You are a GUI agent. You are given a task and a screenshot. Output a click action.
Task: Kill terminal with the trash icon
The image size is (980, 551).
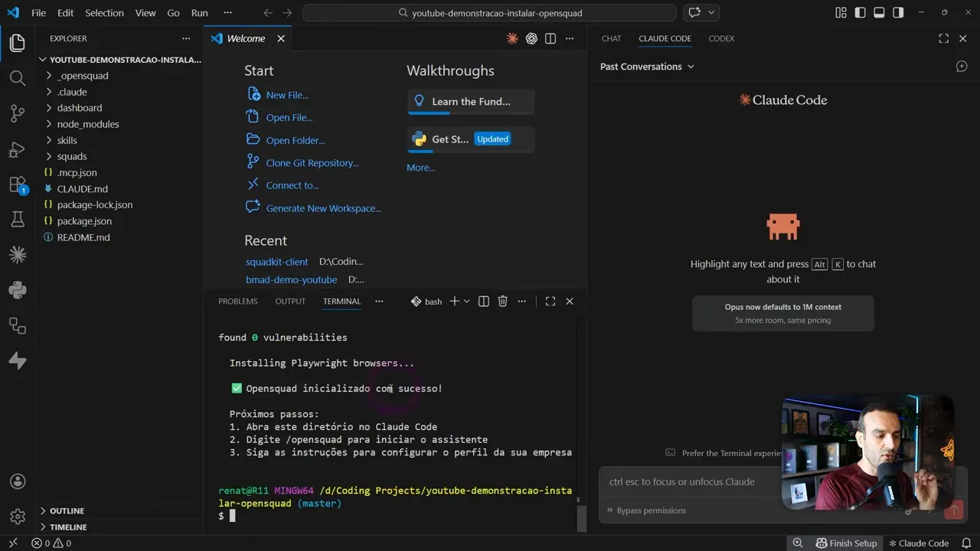503,302
